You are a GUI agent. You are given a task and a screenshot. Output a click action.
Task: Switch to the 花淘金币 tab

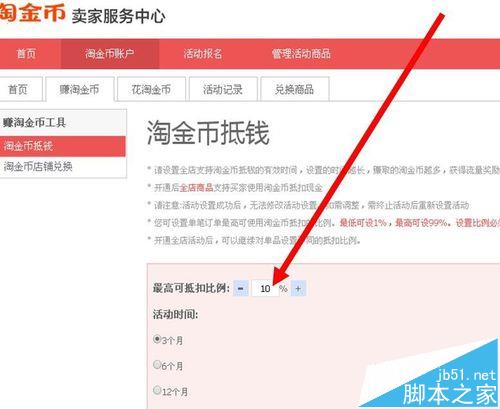click(151, 89)
